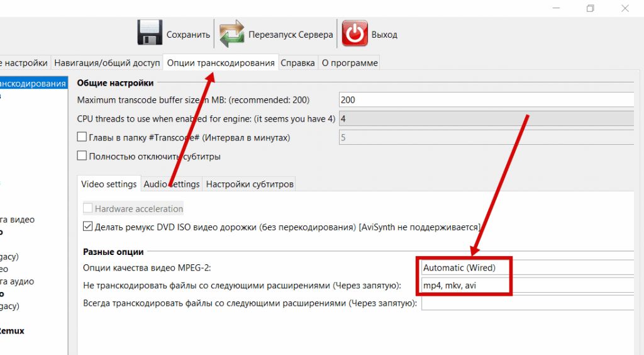The width and height of the screenshot is (644, 355).
Task: Click the 'Опции качества видео MPEG-2:' label
Action: 147,268
